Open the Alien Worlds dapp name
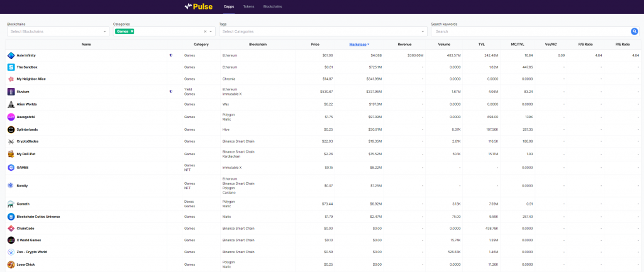 26,104
